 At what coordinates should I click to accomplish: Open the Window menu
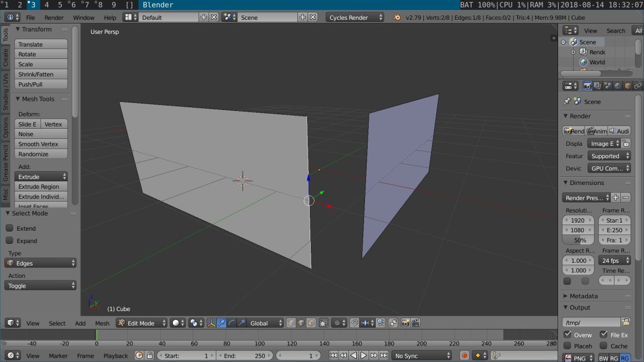click(84, 17)
